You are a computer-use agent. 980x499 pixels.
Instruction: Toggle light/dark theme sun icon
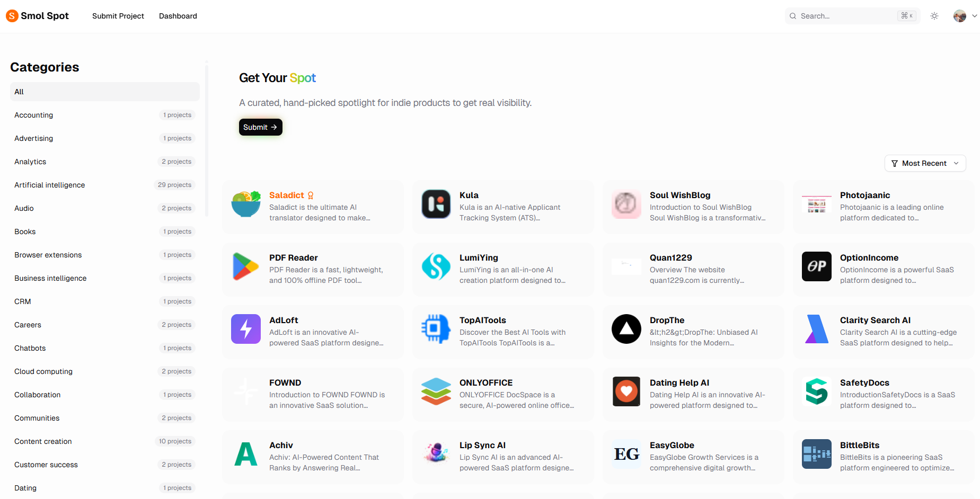point(934,16)
